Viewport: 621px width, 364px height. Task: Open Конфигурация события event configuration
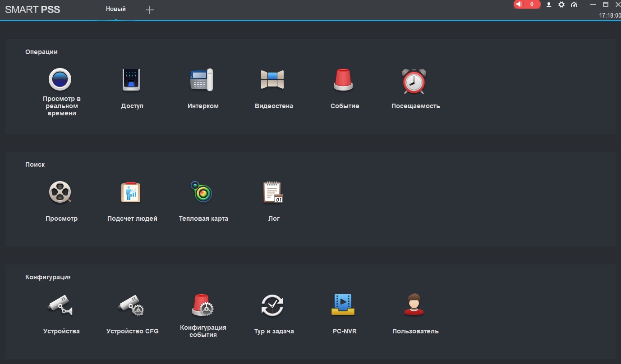point(202,305)
